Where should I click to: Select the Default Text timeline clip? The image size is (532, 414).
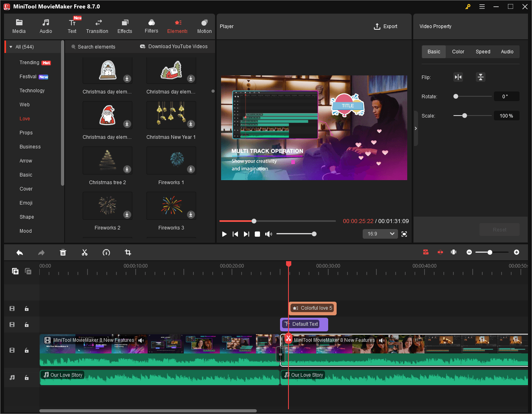[304, 324]
